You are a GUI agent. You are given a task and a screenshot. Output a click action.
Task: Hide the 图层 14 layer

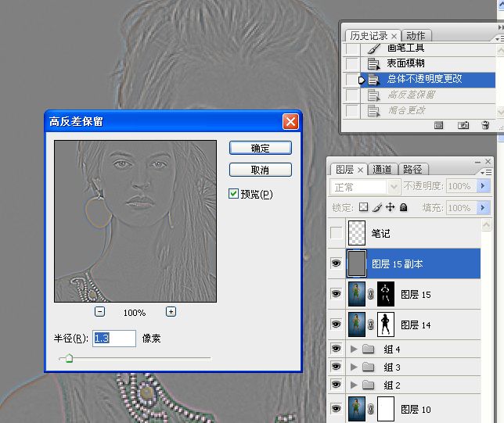(337, 324)
